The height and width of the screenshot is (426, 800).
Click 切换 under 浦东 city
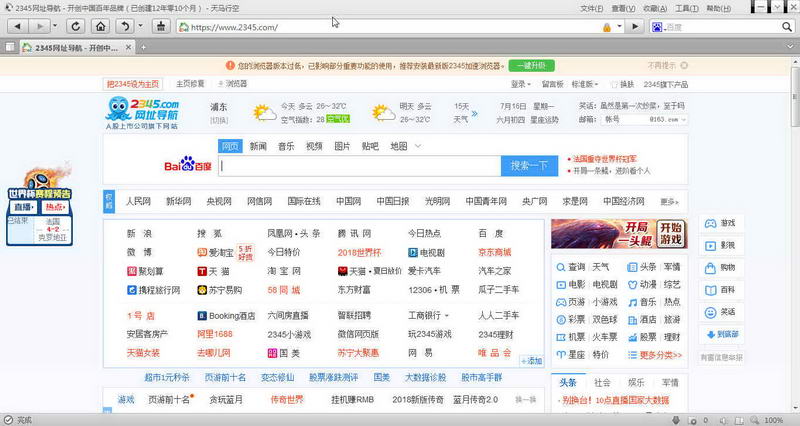click(219, 120)
